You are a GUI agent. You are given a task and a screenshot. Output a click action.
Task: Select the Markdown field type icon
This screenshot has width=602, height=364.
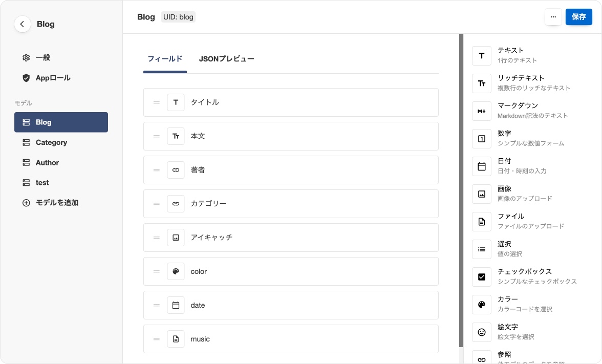[x=481, y=111]
